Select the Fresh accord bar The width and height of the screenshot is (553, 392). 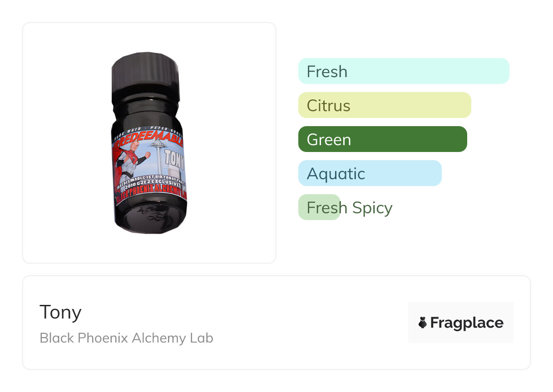(x=404, y=71)
